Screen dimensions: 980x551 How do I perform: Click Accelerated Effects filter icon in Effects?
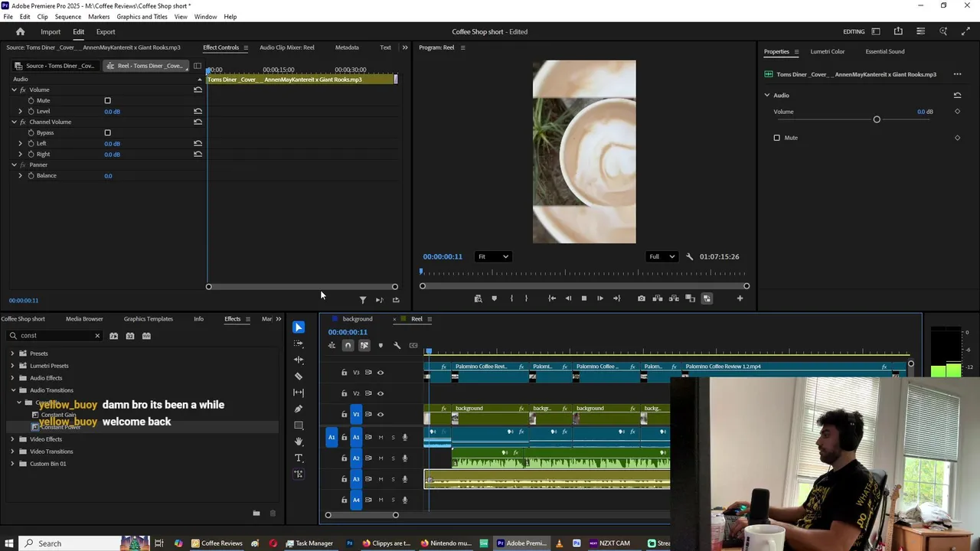click(113, 336)
